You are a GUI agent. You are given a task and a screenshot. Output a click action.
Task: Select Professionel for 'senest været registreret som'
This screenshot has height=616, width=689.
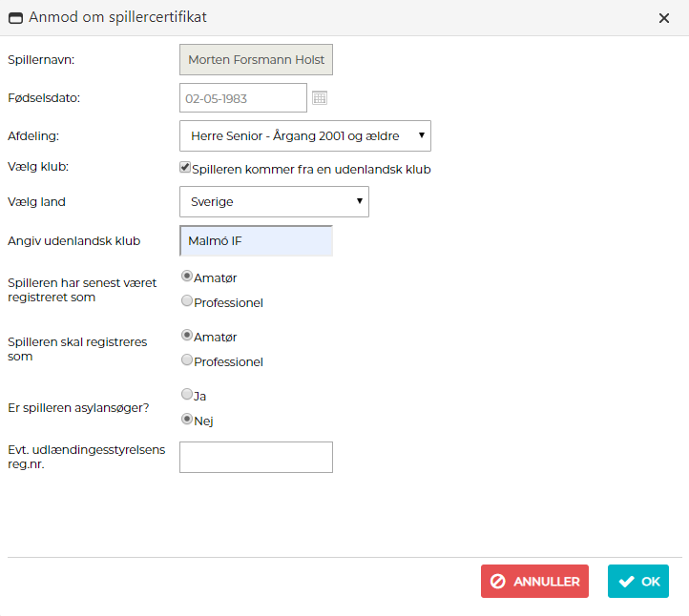click(x=187, y=301)
